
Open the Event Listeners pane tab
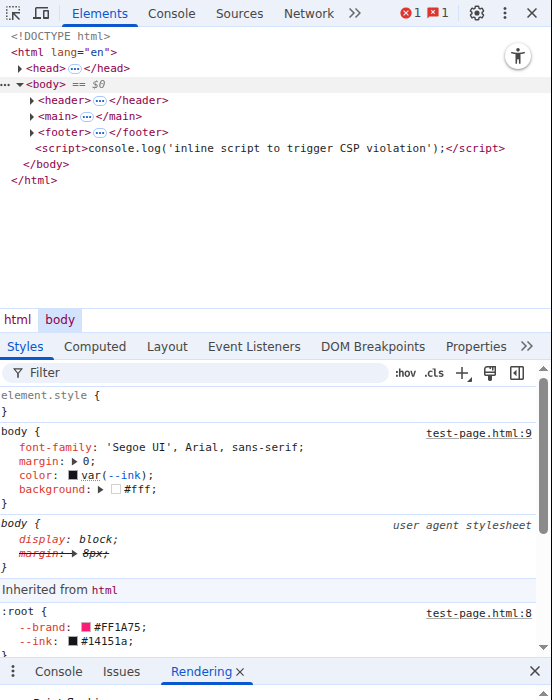tap(254, 346)
